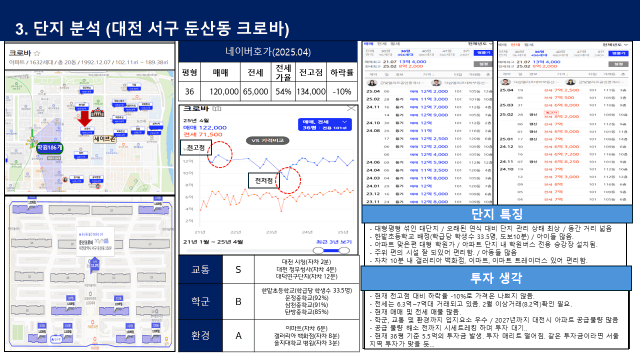
Task: Click the first agent avatar in the right list
Action: (505, 82)
